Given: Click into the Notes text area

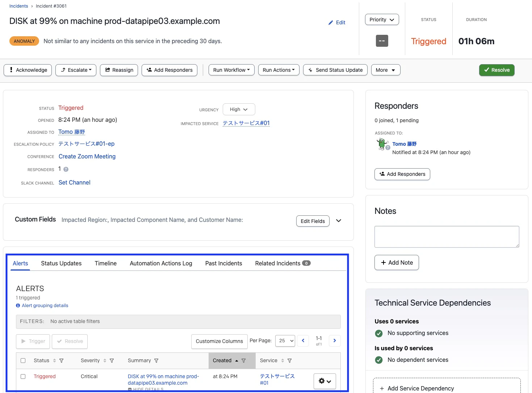Looking at the screenshot, I should click(447, 237).
